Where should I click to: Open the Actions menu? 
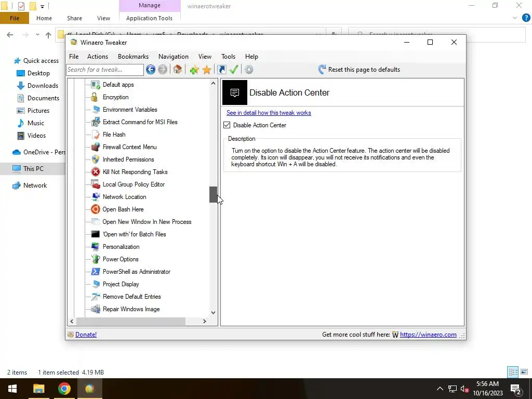(98, 57)
